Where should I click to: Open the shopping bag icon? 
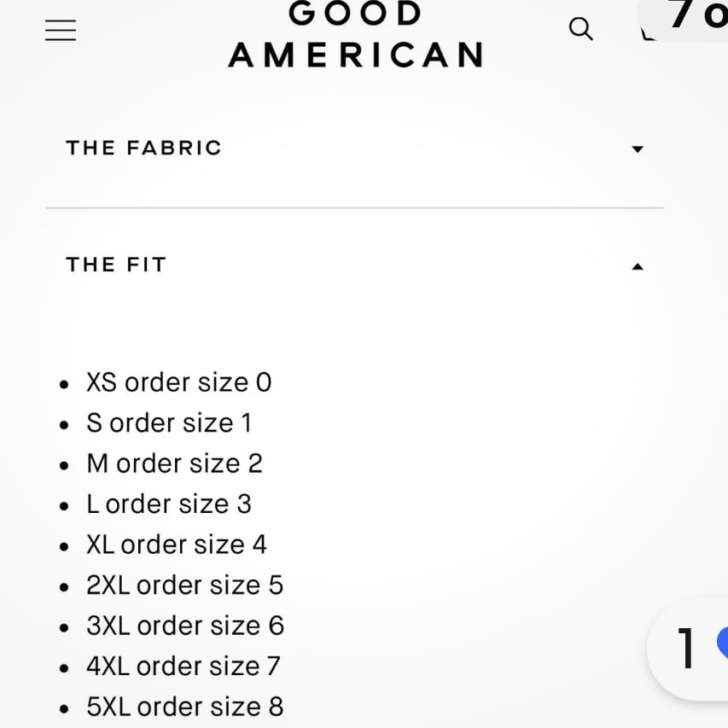point(648,33)
